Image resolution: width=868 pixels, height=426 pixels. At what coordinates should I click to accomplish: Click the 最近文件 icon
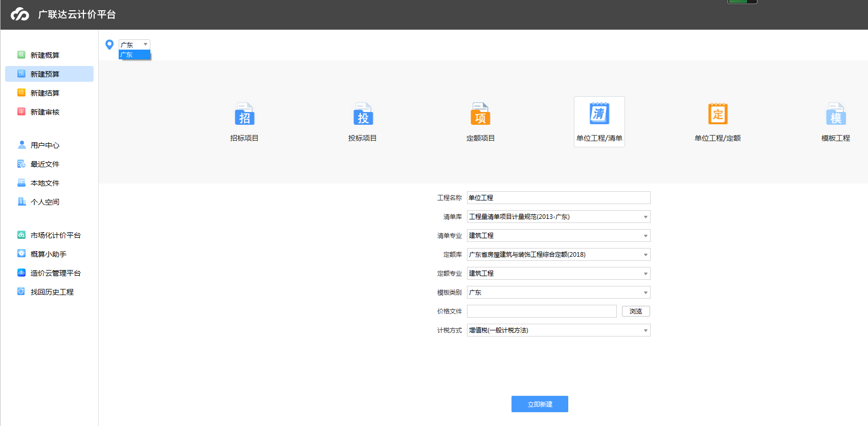pyautogui.click(x=21, y=164)
